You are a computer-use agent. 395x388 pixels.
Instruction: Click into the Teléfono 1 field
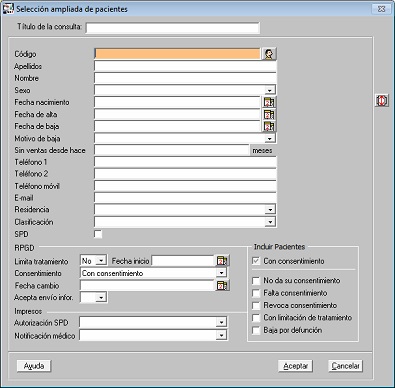185,162
